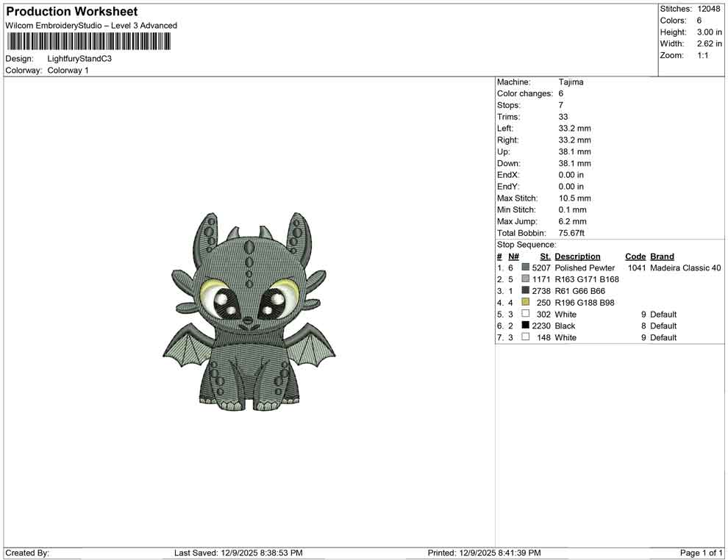Image resolution: width=728 pixels, height=560 pixels.
Task: Click the Up value '38.1 mm'
Action: pos(575,151)
